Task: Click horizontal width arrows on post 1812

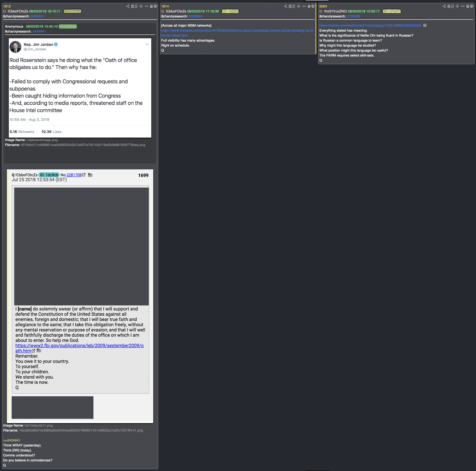Action: tap(146, 6)
